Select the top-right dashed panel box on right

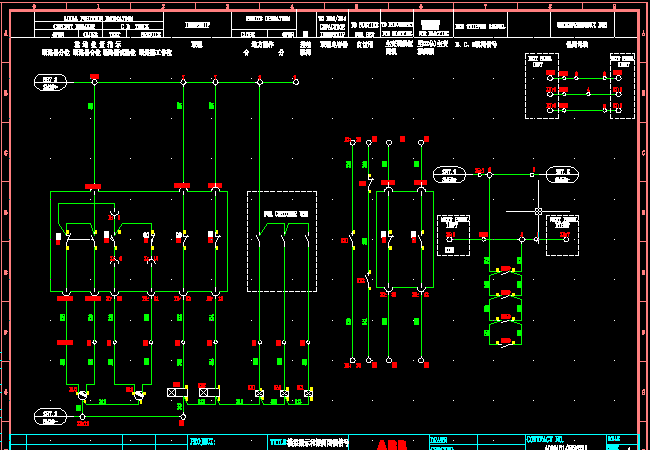(x=621, y=87)
